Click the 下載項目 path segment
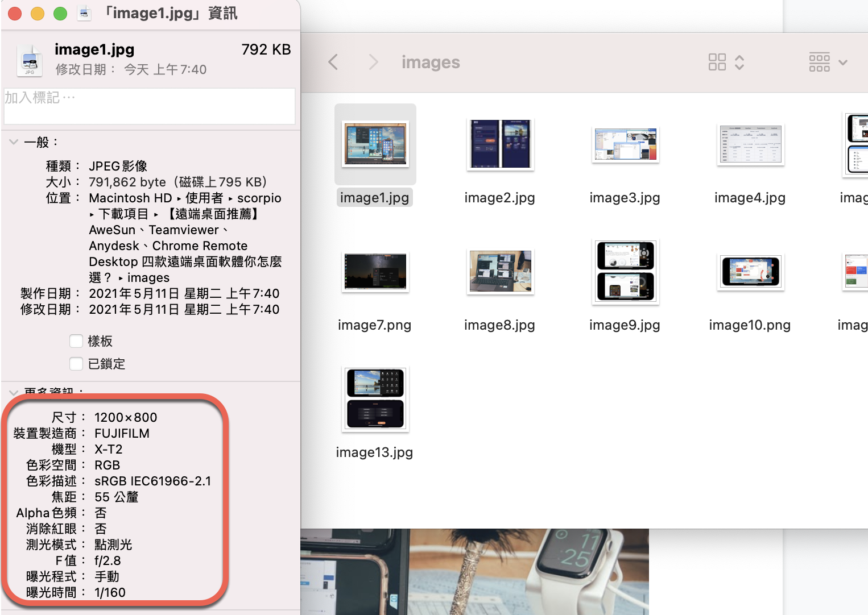This screenshot has height=615, width=868. (123, 214)
